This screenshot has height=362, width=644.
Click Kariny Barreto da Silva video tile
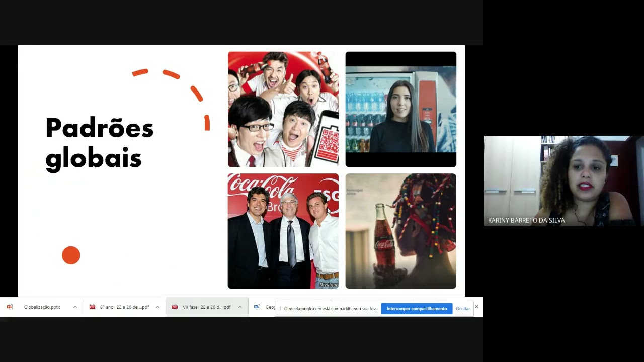tap(563, 181)
